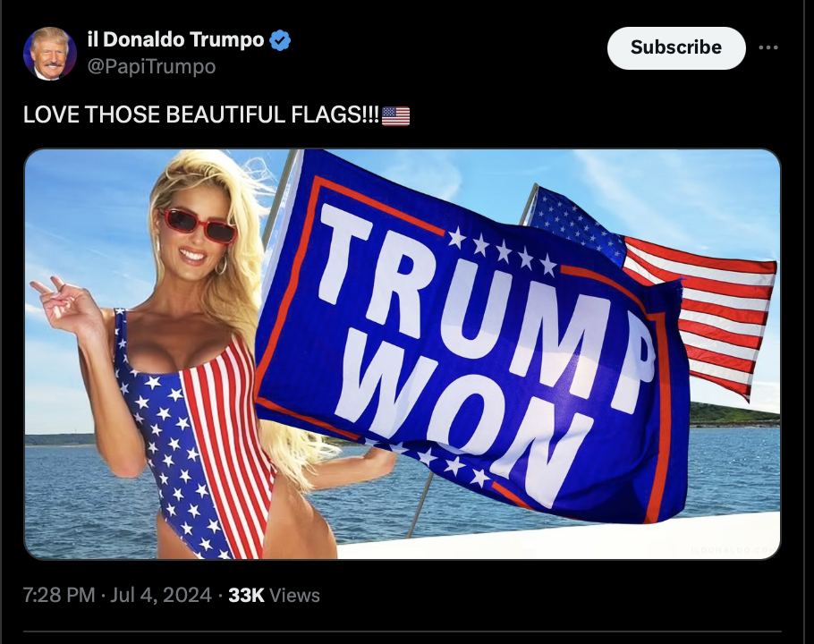The height and width of the screenshot is (644, 814).
Task: Click the red sunglasses in the photo
Action: pyautogui.click(x=198, y=225)
